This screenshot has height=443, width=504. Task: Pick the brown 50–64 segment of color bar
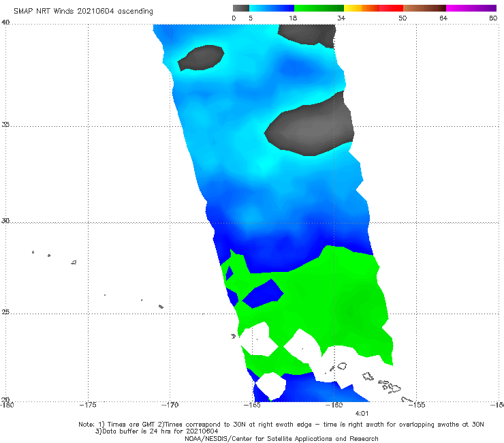pyautogui.click(x=424, y=8)
